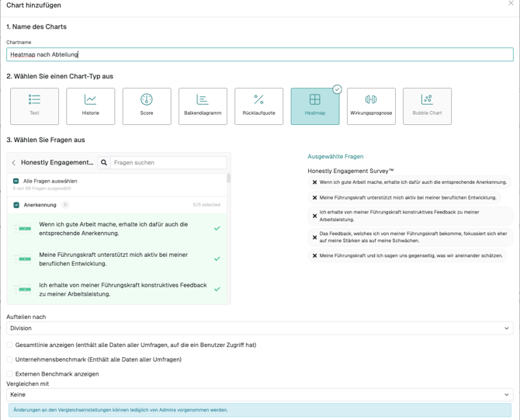520x420 pixels.
Task: Choose the Rücklaufquote chart type
Action: 258,106
